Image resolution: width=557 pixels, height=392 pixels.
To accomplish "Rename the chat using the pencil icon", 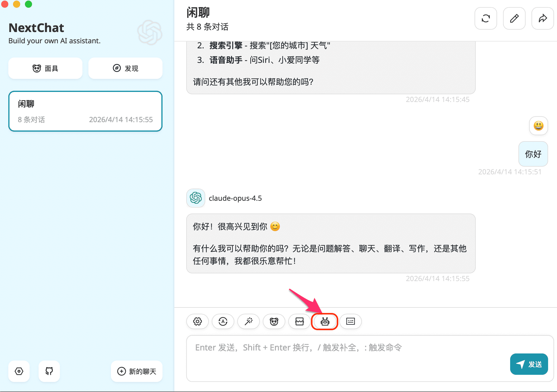I will 514,18.
